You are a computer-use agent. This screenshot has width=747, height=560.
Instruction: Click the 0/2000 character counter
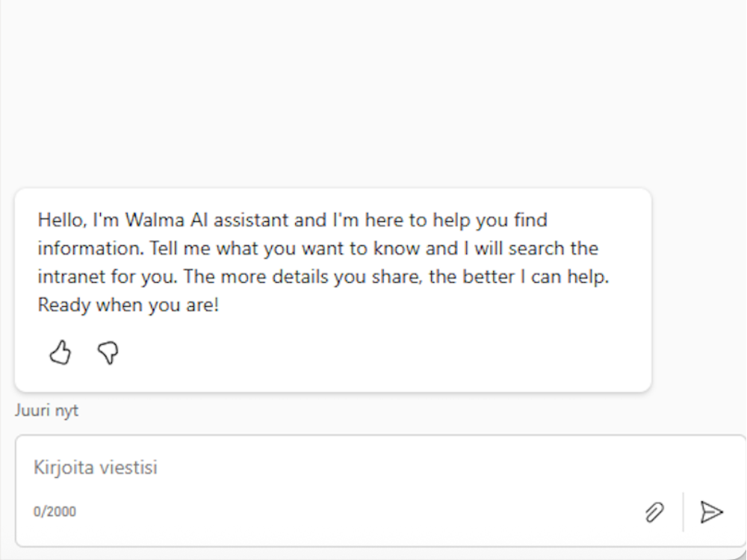[55, 512]
